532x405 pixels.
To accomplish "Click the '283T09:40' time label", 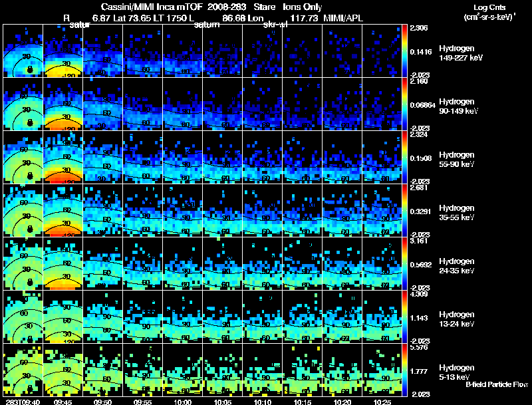I will (x=23, y=402).
